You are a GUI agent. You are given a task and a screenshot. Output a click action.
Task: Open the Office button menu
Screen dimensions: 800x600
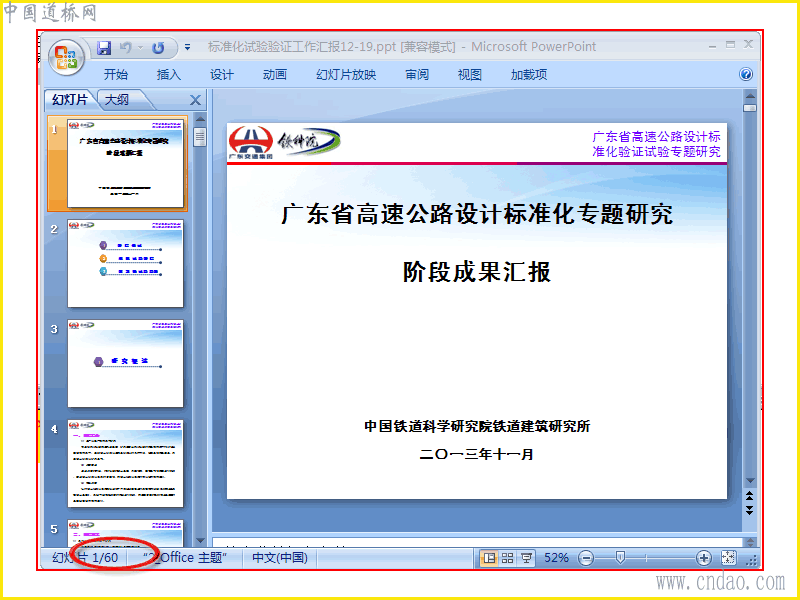[66, 57]
